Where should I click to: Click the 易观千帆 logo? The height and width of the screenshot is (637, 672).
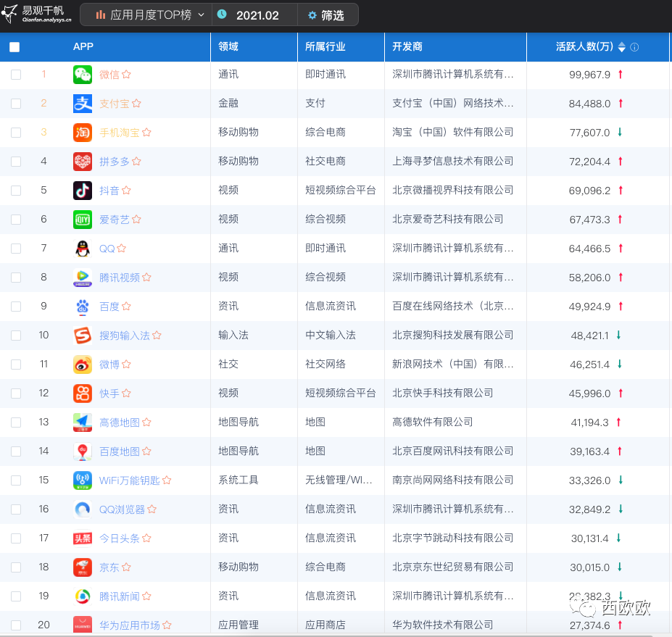pos(37,14)
